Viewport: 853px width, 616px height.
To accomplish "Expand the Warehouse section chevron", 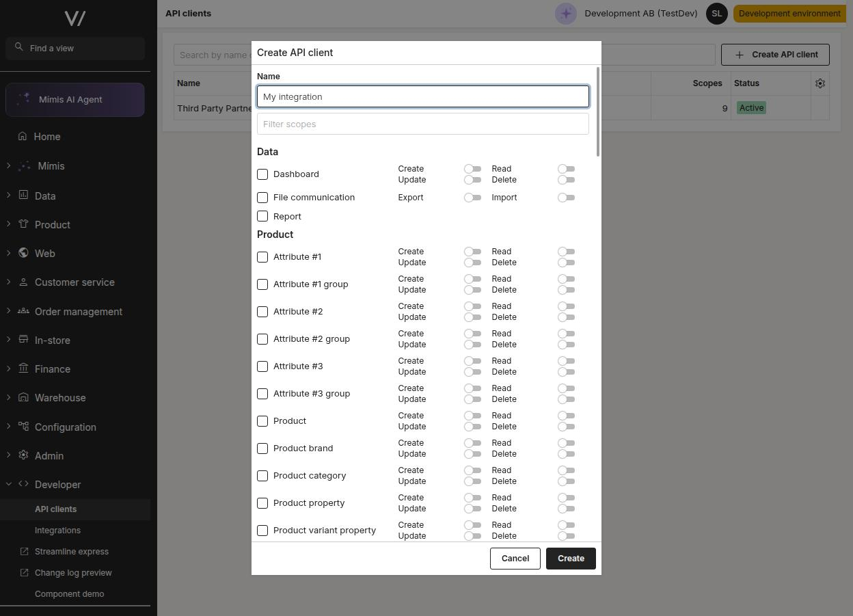I will tap(8, 397).
